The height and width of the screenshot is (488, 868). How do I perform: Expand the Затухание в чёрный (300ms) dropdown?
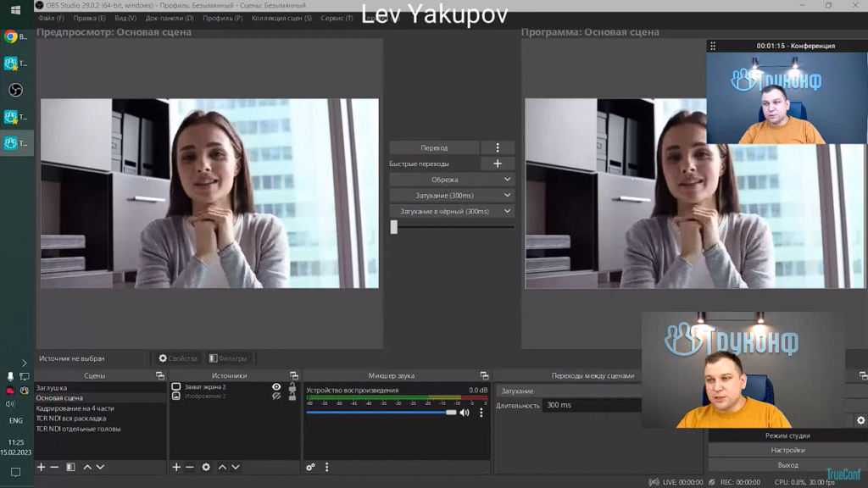point(507,211)
